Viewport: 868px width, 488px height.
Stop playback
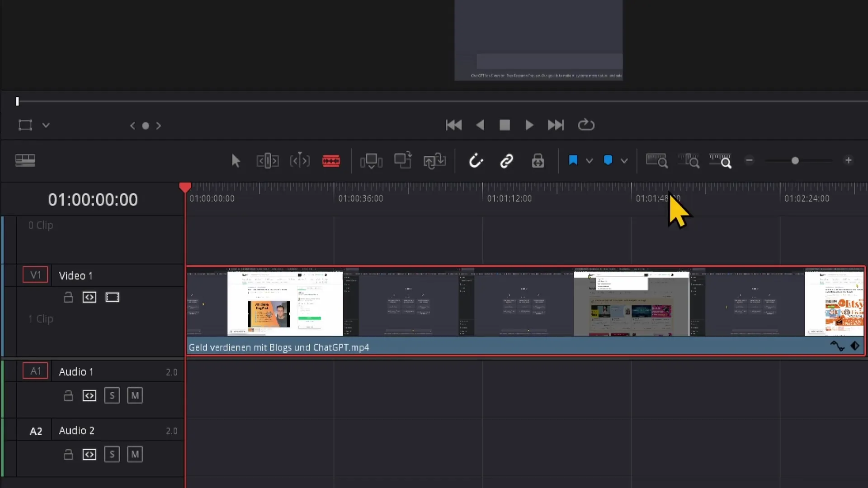(505, 125)
